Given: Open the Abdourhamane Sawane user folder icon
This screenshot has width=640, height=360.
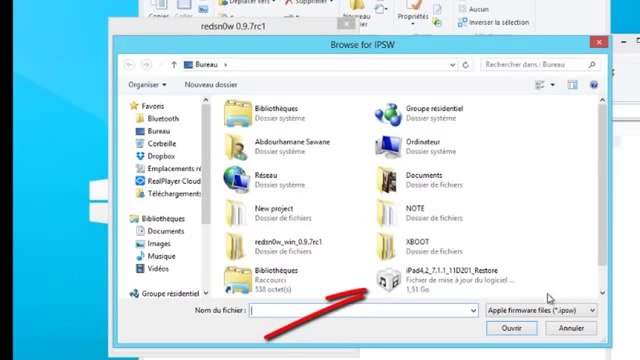Looking at the screenshot, I should click(x=236, y=147).
